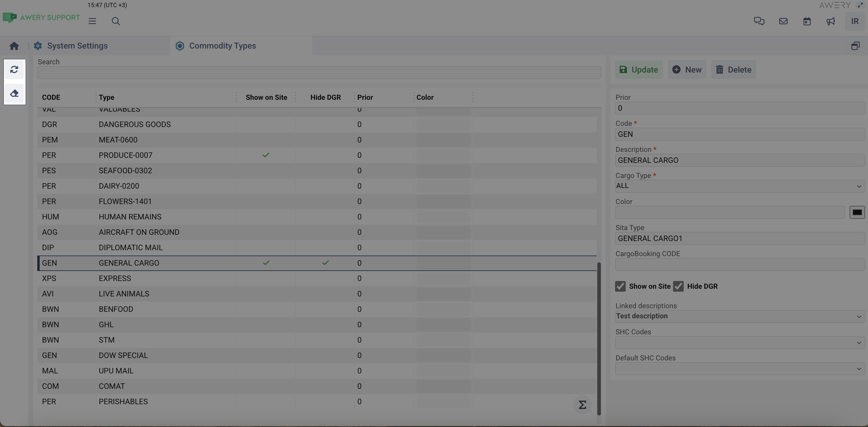Switch to the System Settings tab
The height and width of the screenshot is (427, 868).
point(77,46)
